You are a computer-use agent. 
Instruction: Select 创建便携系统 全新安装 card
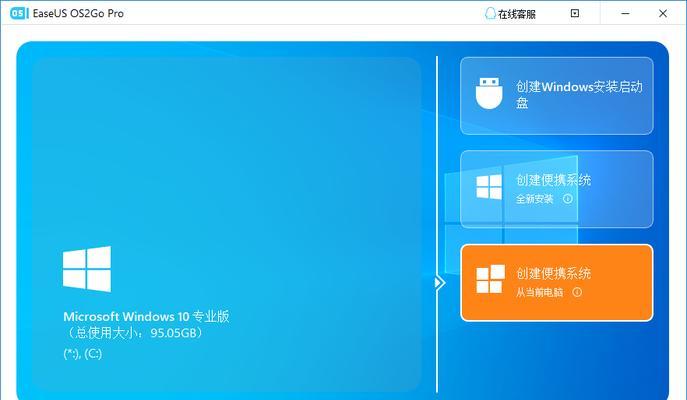557,189
